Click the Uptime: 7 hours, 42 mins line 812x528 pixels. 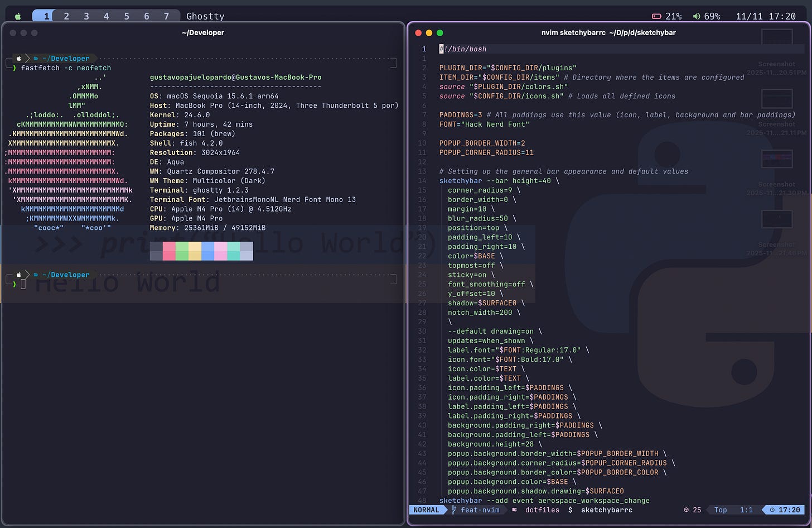(x=201, y=124)
